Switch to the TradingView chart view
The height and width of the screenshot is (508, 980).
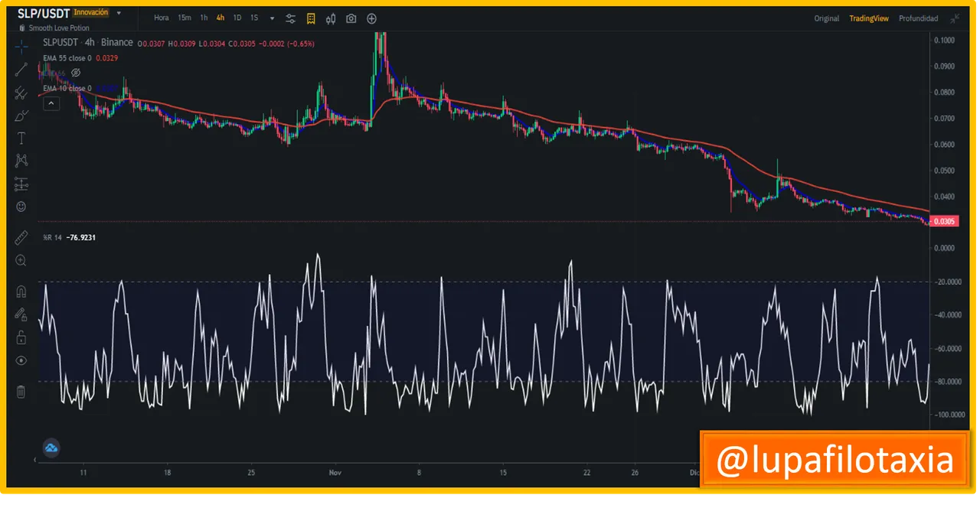click(869, 18)
